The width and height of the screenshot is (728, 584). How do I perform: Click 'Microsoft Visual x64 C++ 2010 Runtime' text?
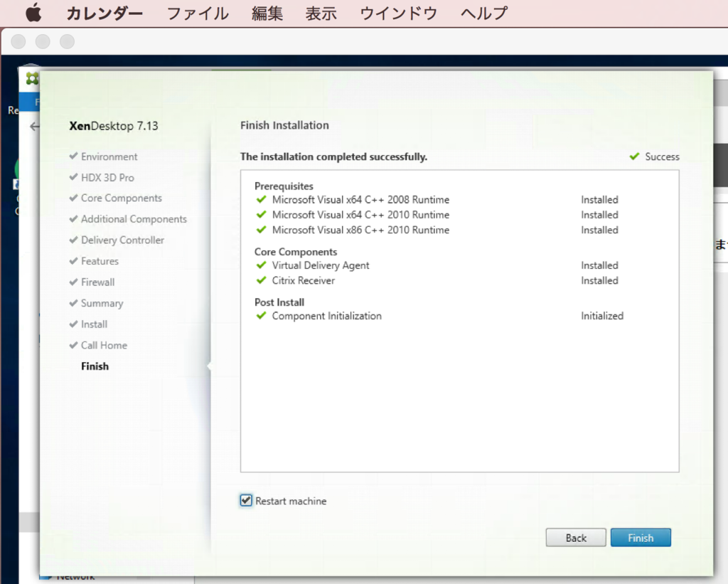tap(360, 215)
